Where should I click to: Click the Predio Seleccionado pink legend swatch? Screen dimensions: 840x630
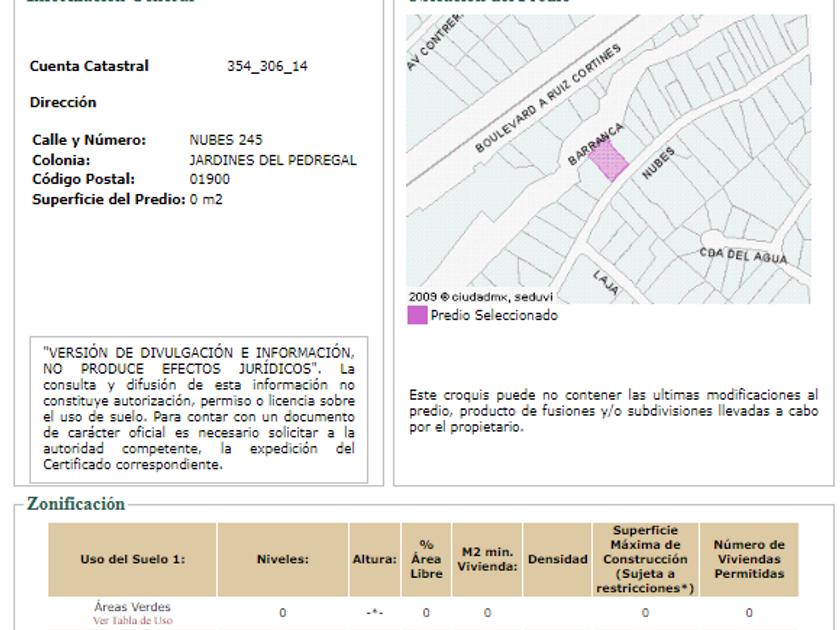click(417, 315)
